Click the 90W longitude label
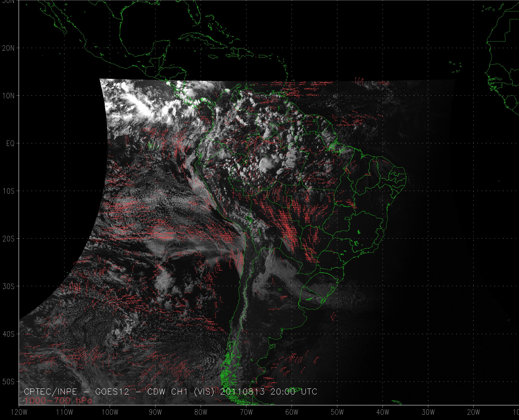This screenshot has height=420, width=519. tap(155, 412)
